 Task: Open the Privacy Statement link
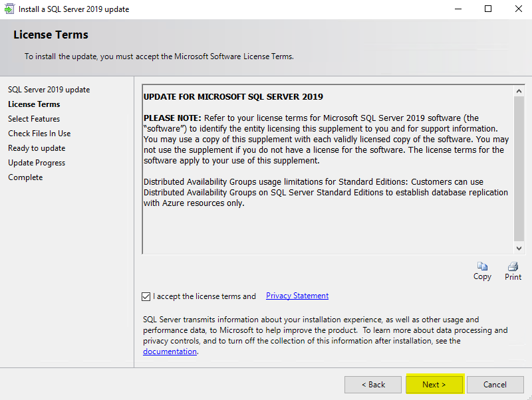[x=297, y=296]
